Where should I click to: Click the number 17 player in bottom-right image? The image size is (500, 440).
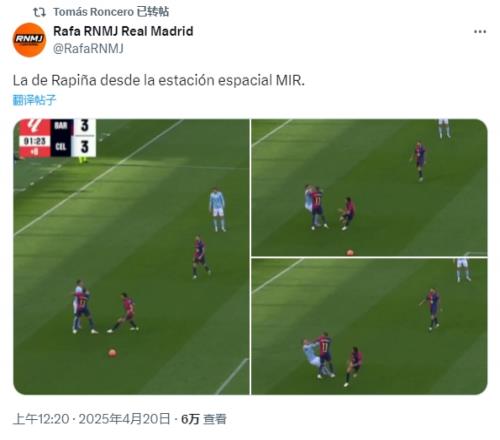325,354
